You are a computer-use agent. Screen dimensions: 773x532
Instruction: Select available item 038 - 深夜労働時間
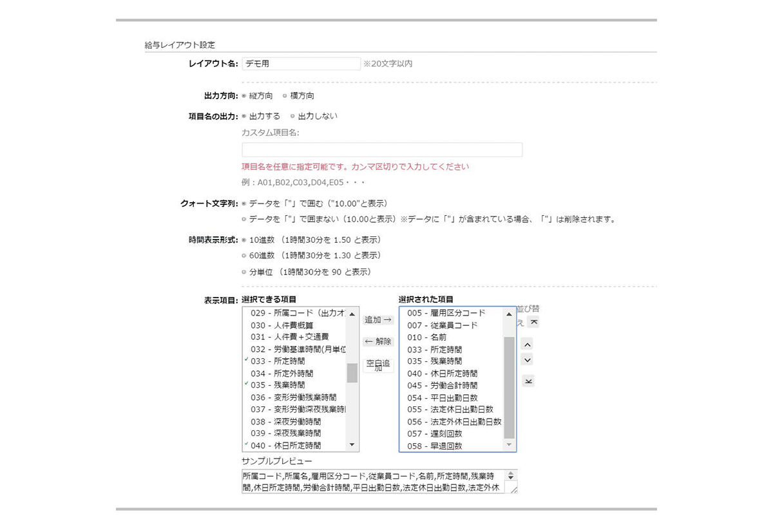click(295, 422)
